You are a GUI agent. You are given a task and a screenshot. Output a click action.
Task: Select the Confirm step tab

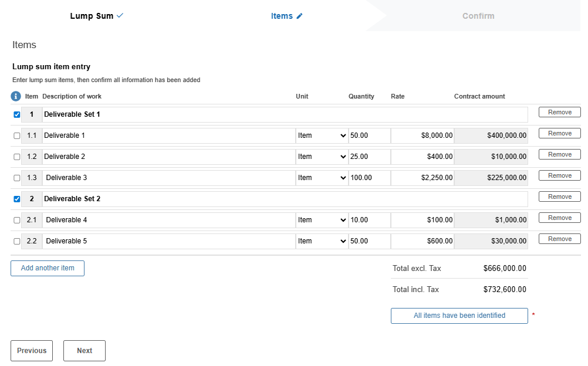(x=478, y=16)
